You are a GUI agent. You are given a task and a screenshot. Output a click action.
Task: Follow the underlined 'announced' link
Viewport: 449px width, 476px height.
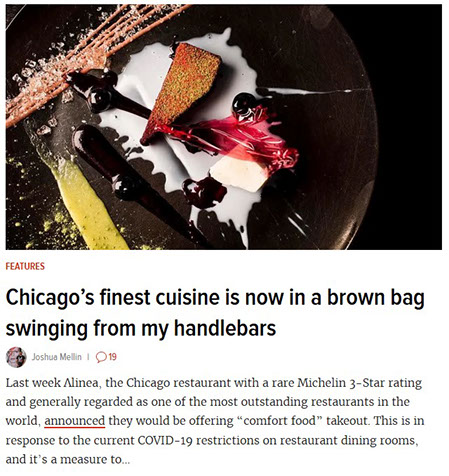pyautogui.click(x=75, y=421)
